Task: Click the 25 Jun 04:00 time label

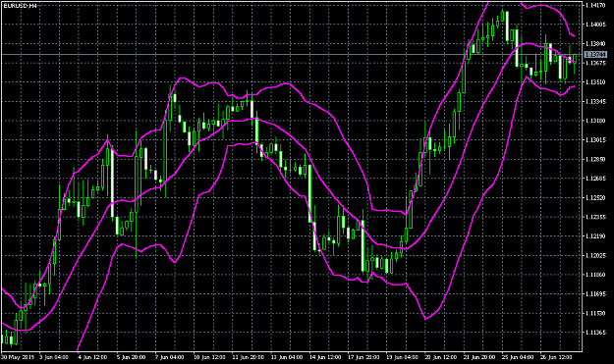Action: click(x=518, y=357)
